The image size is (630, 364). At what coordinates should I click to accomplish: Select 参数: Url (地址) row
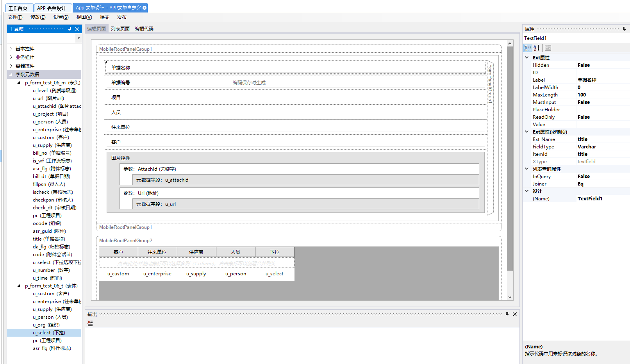[x=299, y=193]
